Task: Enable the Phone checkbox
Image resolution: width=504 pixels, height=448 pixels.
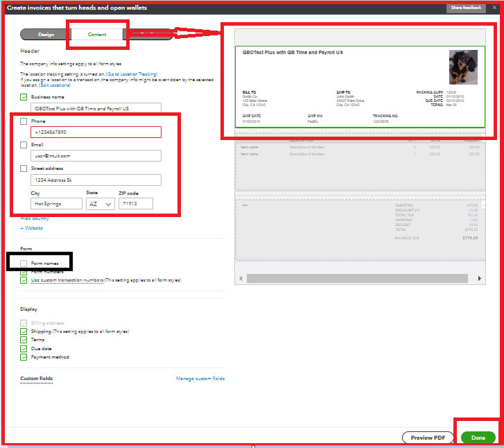Action: pyautogui.click(x=24, y=121)
